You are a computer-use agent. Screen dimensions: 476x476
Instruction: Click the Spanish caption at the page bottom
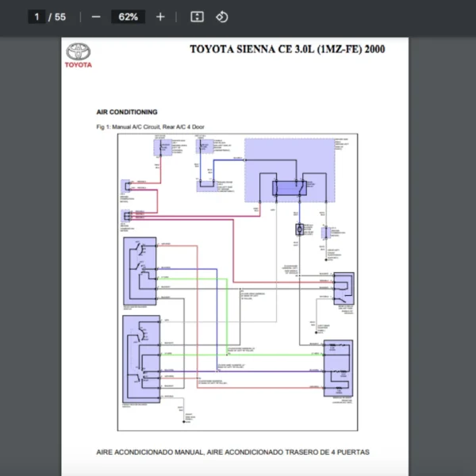coord(232,452)
